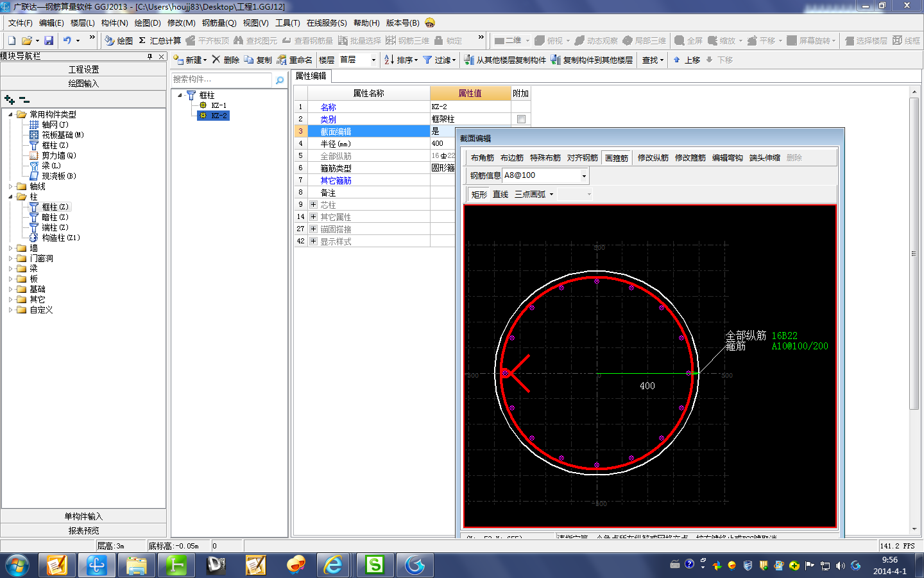This screenshot has height=578, width=924.
Task: Check the 附加 box for 类别 row
Action: 521,119
